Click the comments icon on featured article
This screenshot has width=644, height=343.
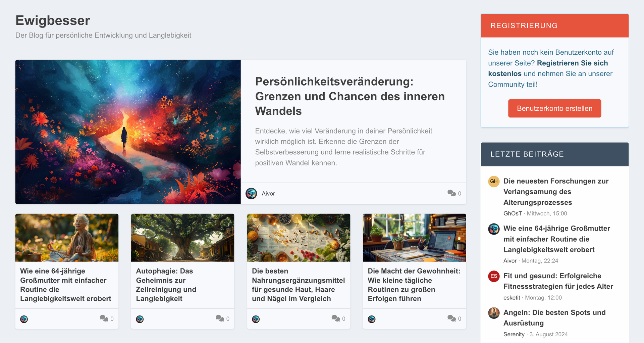pos(451,193)
